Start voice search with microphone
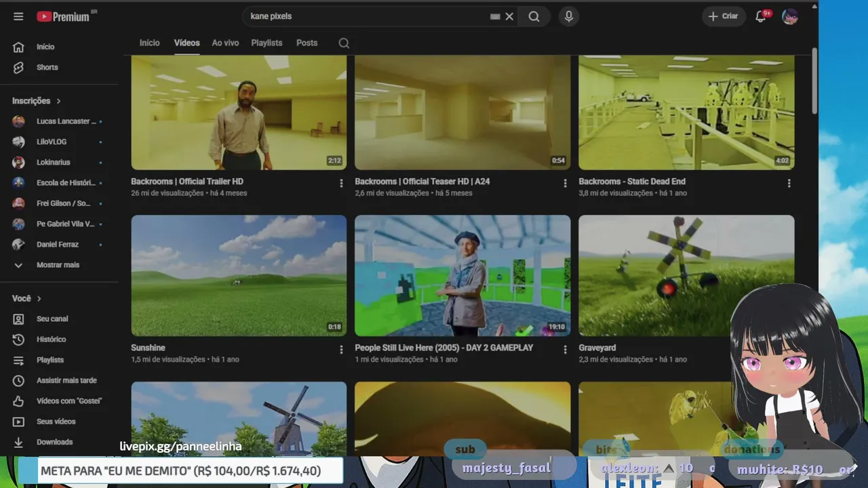868x488 pixels. pos(569,16)
